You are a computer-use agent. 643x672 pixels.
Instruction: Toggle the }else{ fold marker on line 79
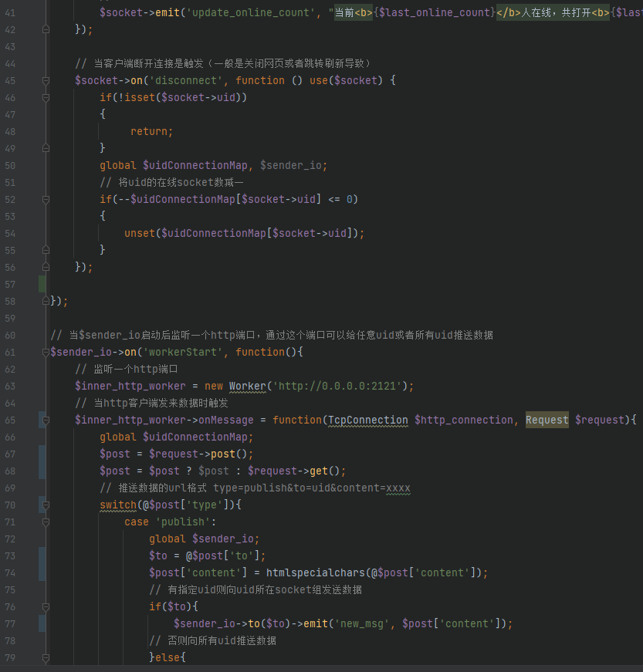click(x=46, y=657)
